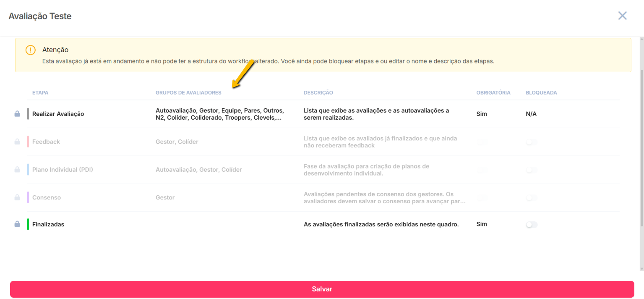Screen dimensions: 644x299
Task: Click the Finalizadas stage description text
Action: [x=381, y=224]
